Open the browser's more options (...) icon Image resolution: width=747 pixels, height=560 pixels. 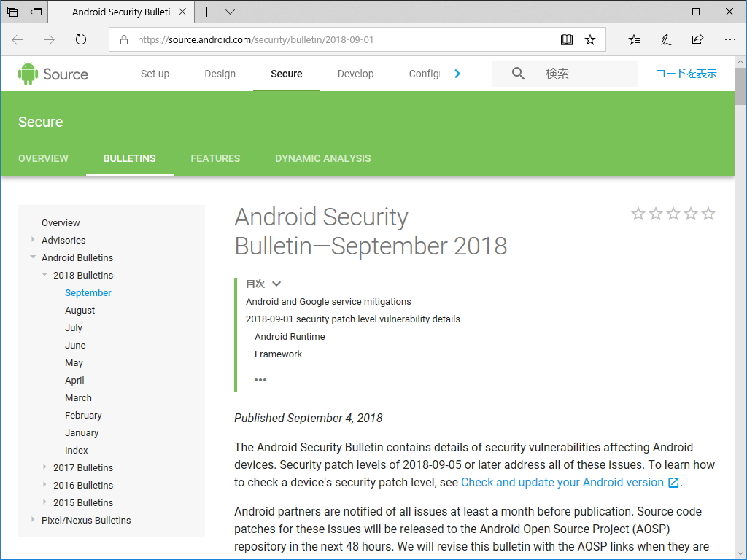click(730, 39)
